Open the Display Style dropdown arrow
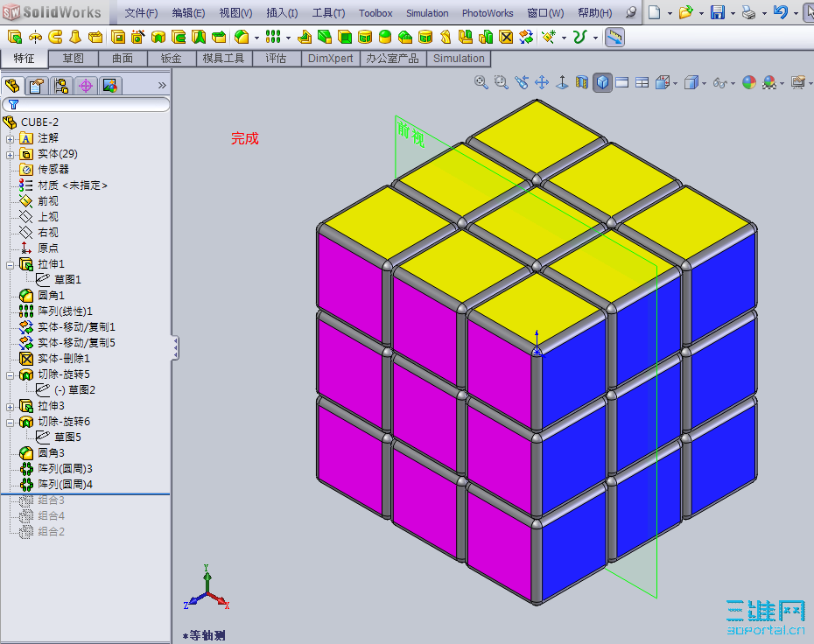The image size is (814, 644). pyautogui.click(x=704, y=83)
